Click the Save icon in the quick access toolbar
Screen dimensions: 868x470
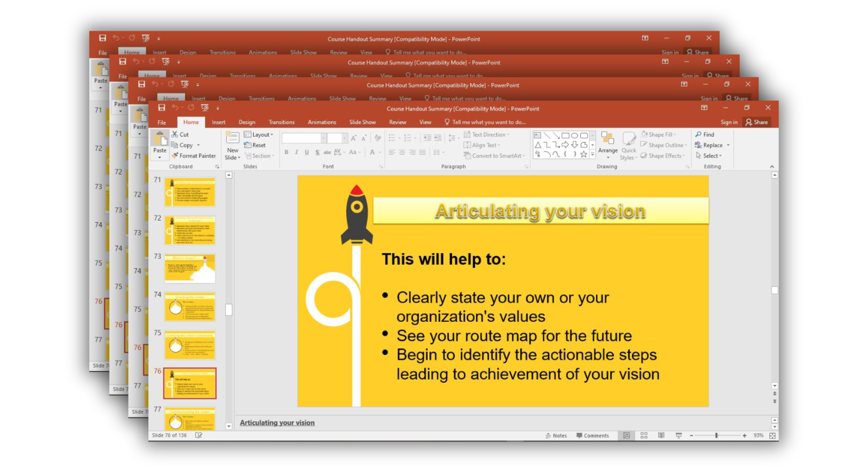162,108
